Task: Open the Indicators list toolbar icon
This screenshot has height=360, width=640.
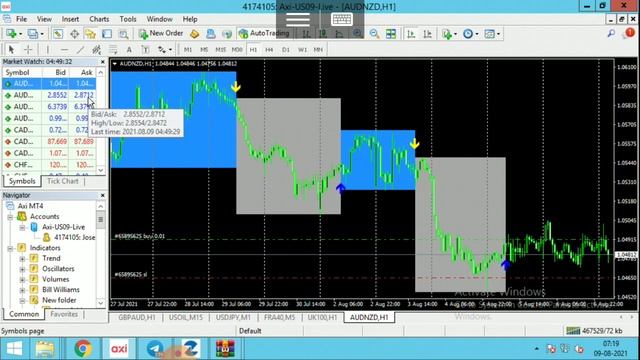Action: 447,33
